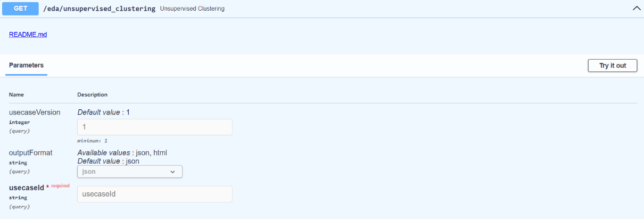This screenshot has width=644, height=219.
Task: Click the usecaseVersion input field
Action: (154, 127)
